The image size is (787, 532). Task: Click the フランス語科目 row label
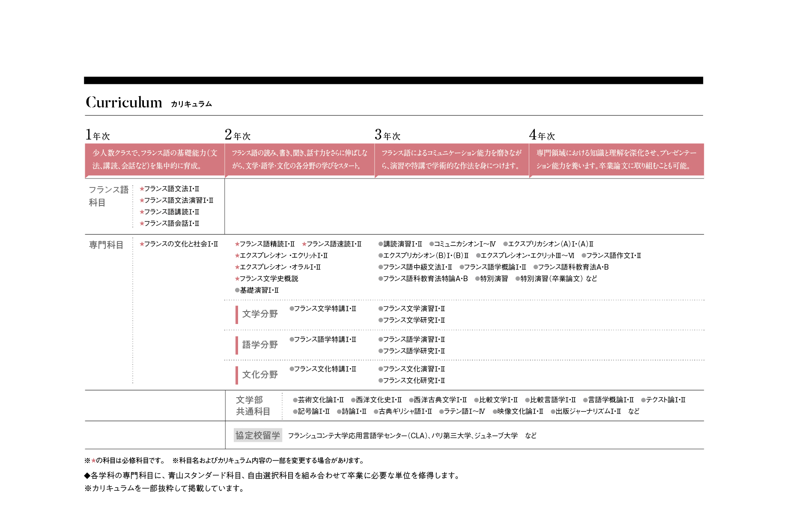tap(108, 196)
